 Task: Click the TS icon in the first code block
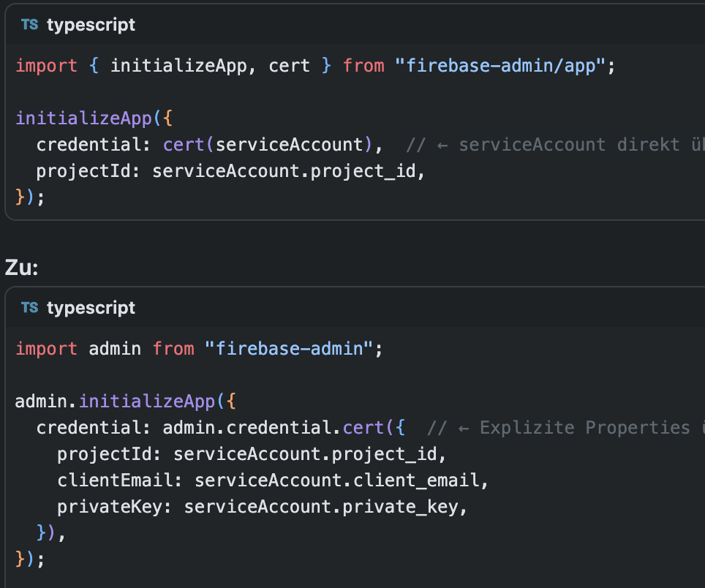coord(29,25)
